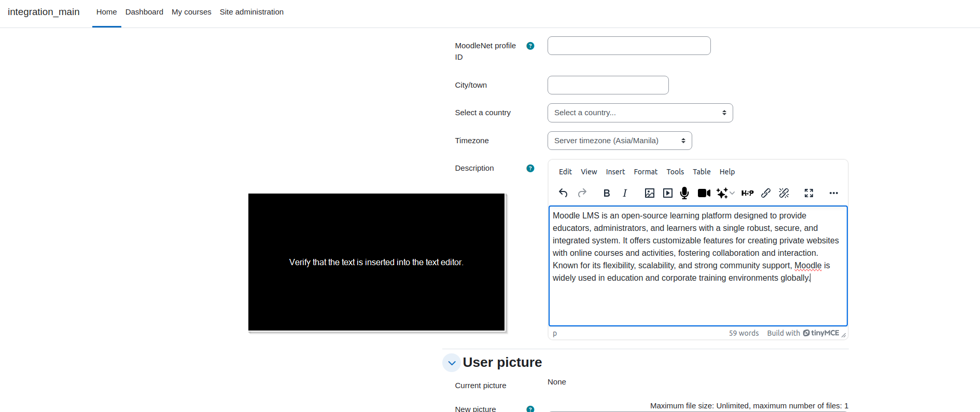The height and width of the screenshot is (412, 980).
Task: Open the editor Format menu
Action: tap(646, 172)
